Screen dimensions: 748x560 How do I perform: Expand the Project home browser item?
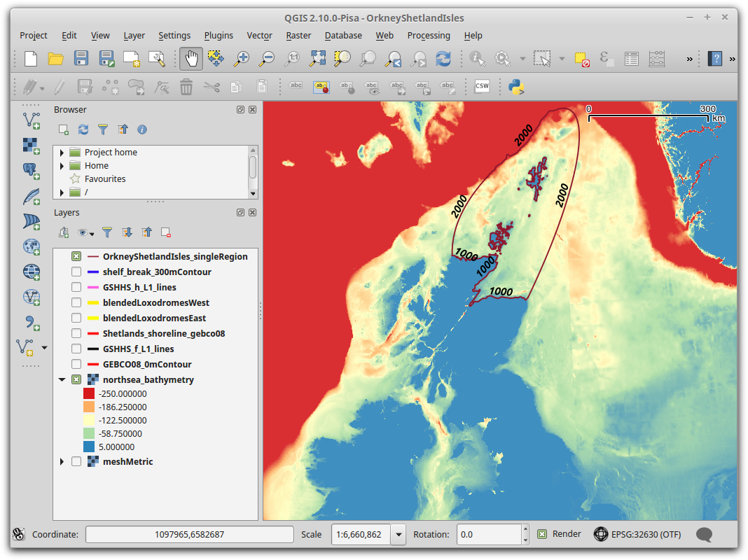pyautogui.click(x=62, y=153)
